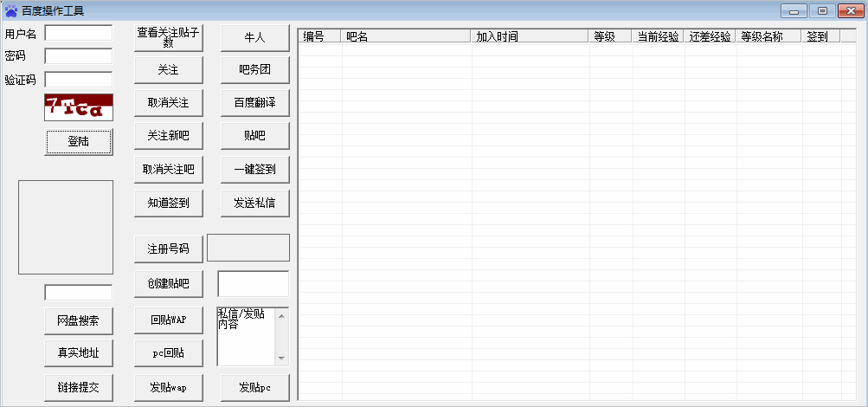Maximize the 百度操作工具 window
Screen dimensions: 868x407
tap(823, 11)
